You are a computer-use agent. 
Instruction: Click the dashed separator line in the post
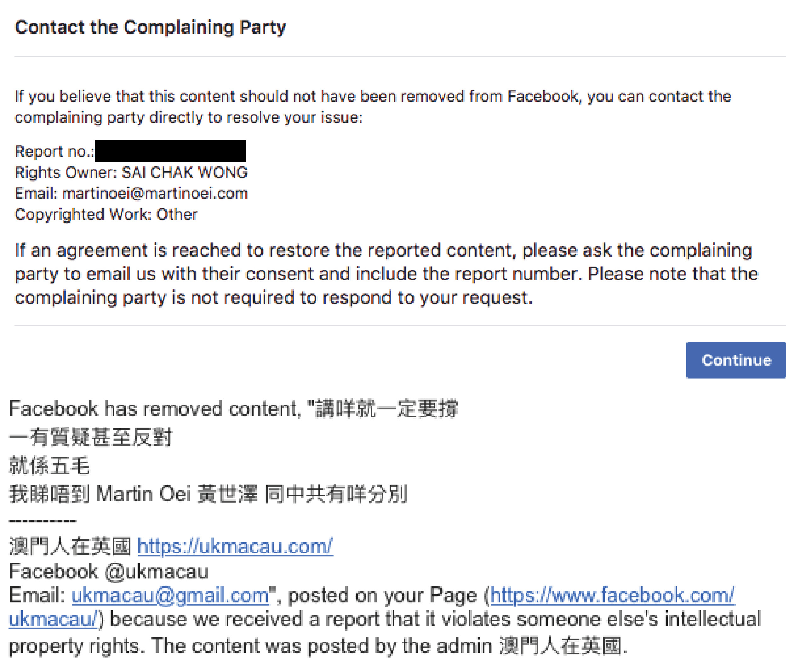[43, 520]
